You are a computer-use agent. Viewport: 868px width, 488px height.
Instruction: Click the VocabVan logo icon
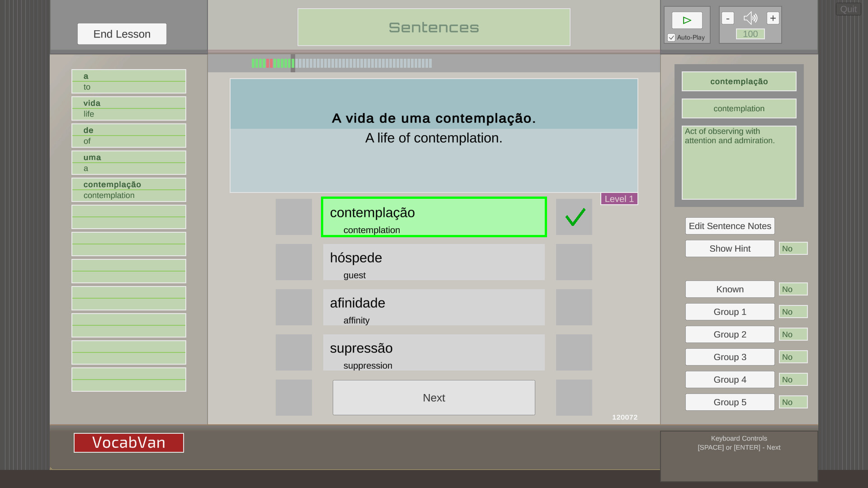(129, 443)
